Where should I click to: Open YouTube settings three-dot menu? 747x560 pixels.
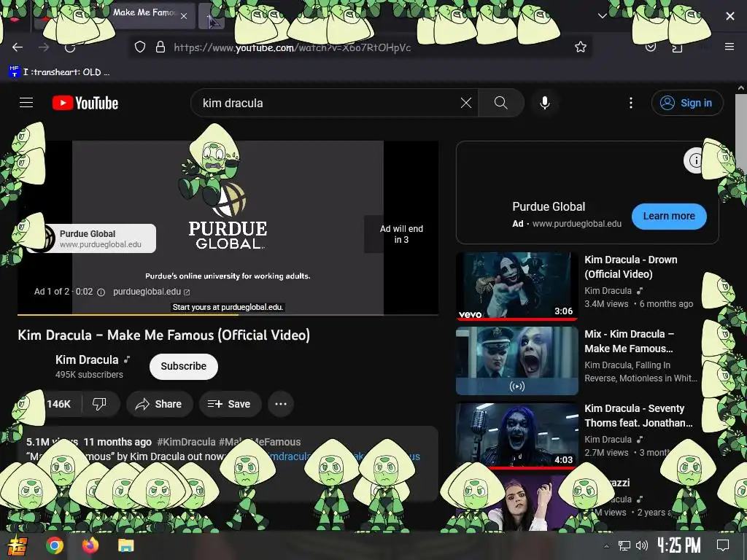coord(631,103)
